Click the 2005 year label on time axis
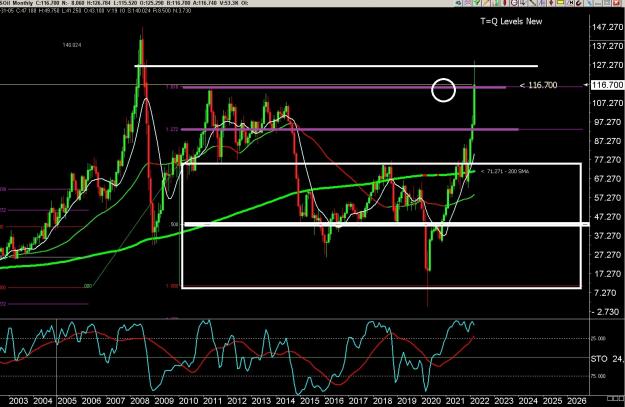625x407 pixels. pos(67,401)
